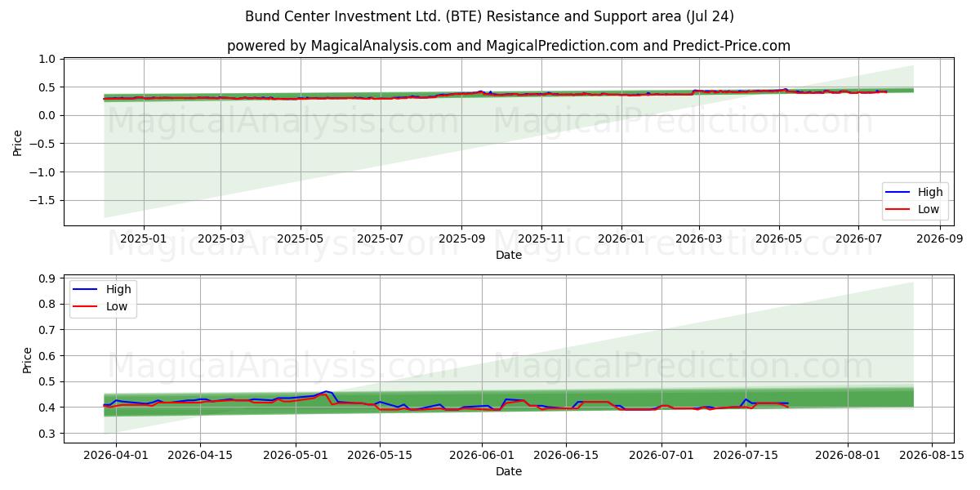Image resolution: width=980 pixels, height=490 pixels.
Task: Click the 0.6 price tick on bottom chart
Action: [47, 356]
